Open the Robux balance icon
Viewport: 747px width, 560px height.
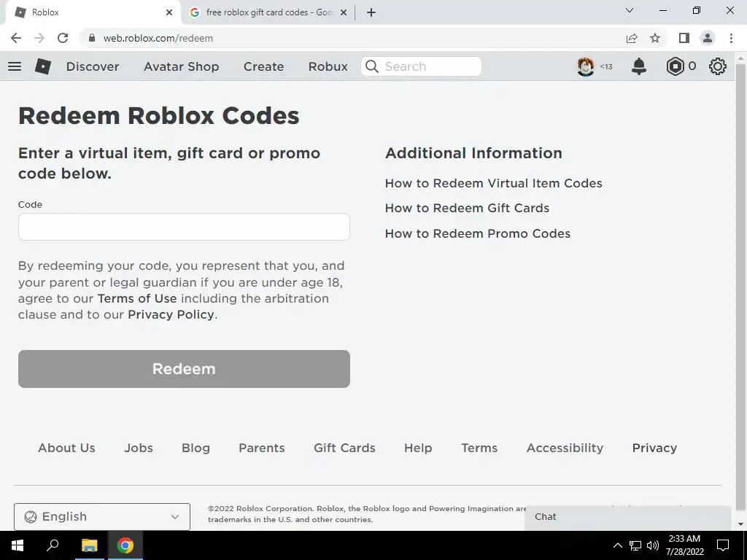coord(675,66)
